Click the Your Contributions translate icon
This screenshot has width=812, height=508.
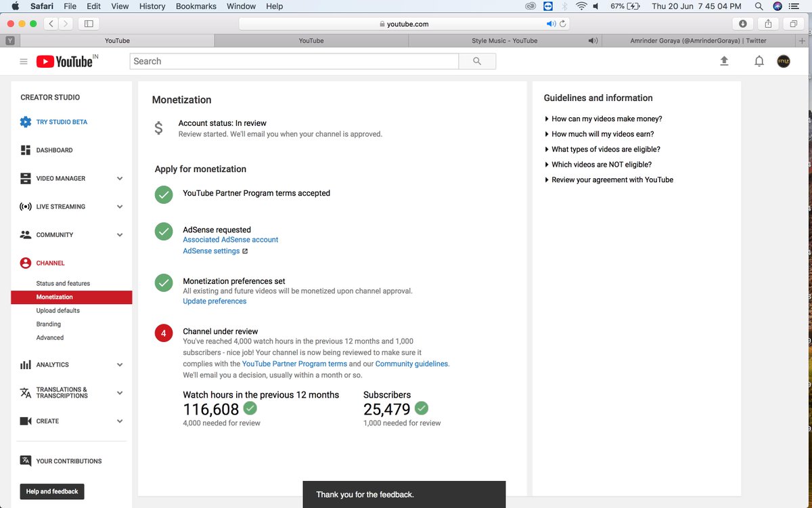[x=26, y=461]
